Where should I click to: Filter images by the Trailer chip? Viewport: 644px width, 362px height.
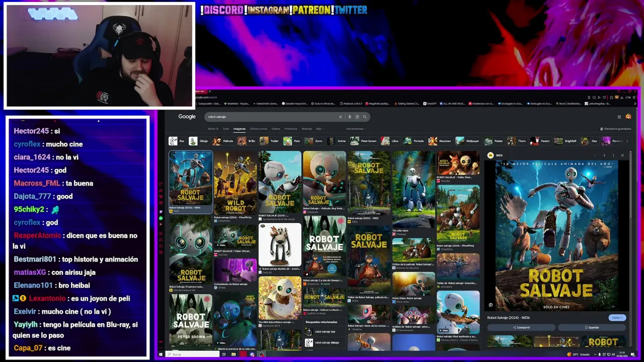tap(270, 141)
